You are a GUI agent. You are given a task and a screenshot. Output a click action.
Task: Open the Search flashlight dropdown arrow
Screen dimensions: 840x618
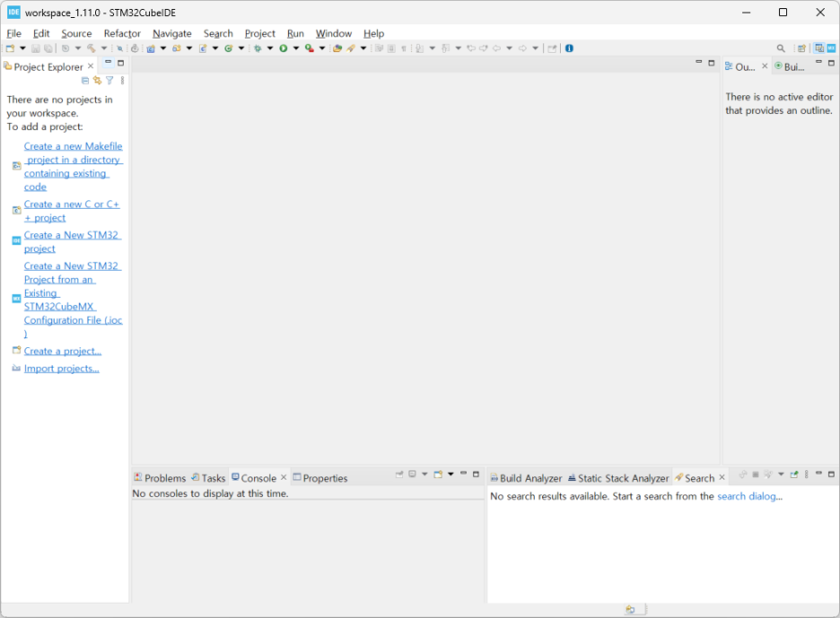363,48
